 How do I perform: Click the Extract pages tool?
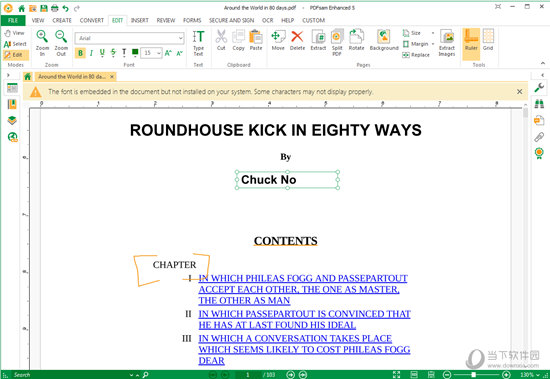(318, 40)
